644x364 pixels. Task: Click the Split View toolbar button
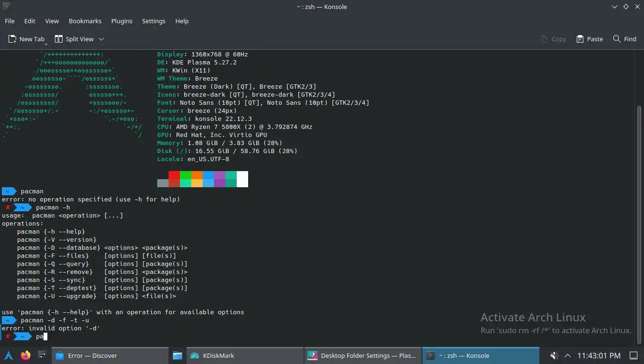click(74, 39)
